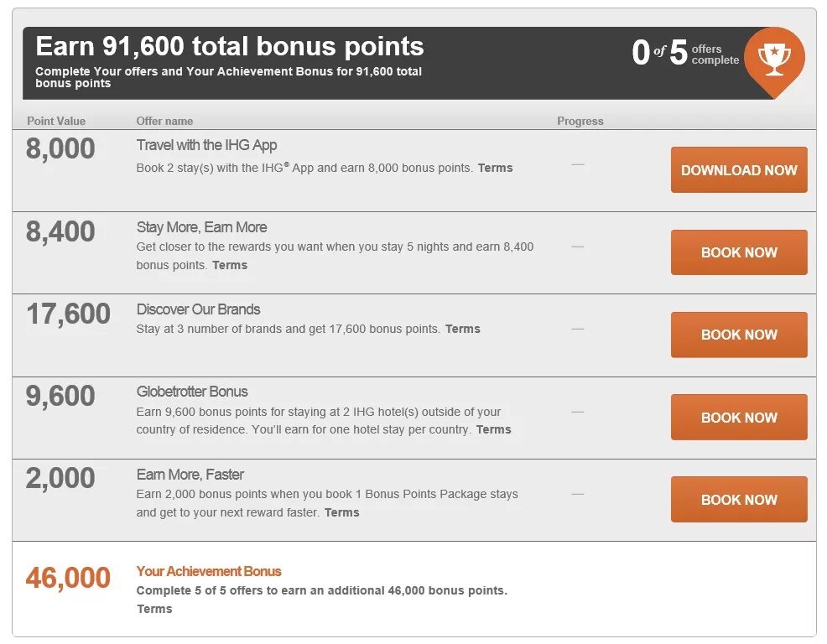Click the Offer name column header
The width and height of the screenshot is (827, 644).
[164, 121]
